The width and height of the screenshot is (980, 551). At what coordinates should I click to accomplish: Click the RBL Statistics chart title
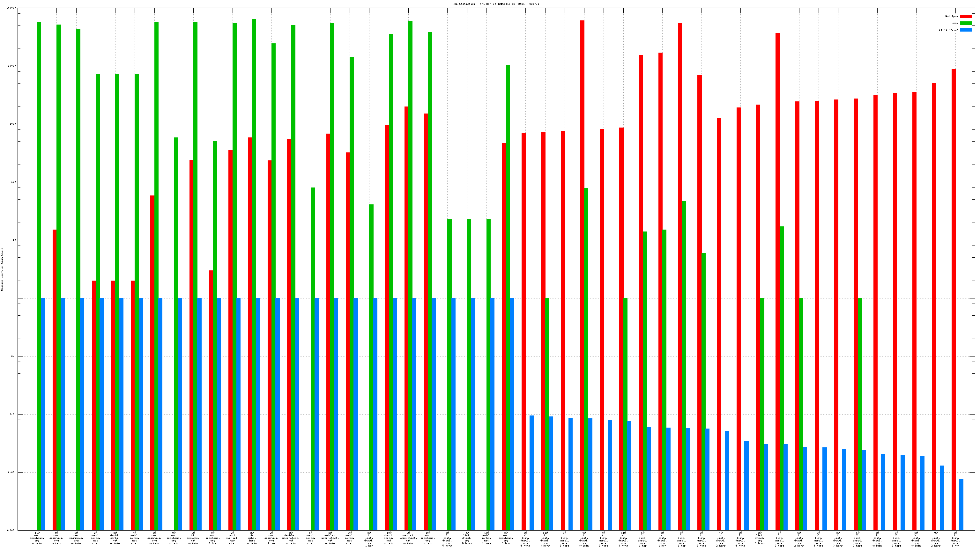(495, 4)
